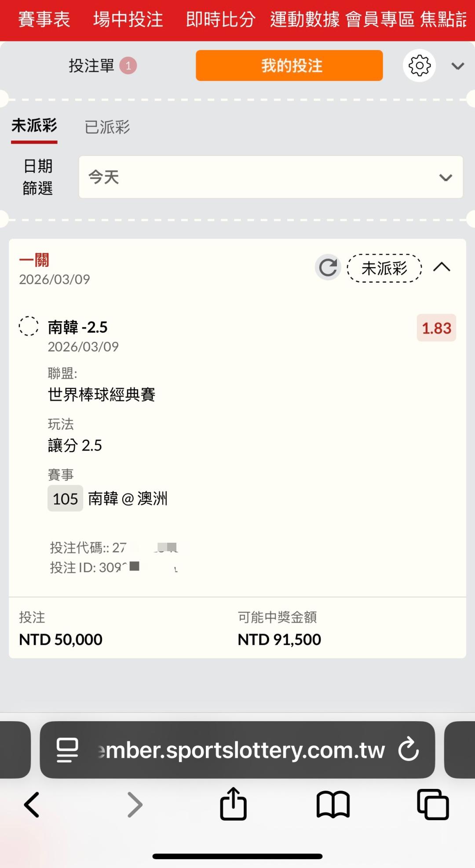475x868 pixels.
Task: Select the 未派彩 tab
Action: click(34, 126)
